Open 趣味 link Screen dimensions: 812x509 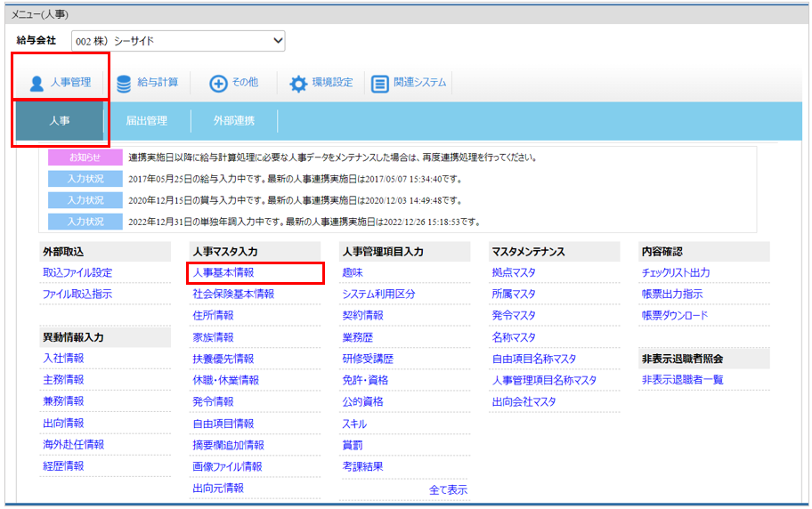pos(353,273)
